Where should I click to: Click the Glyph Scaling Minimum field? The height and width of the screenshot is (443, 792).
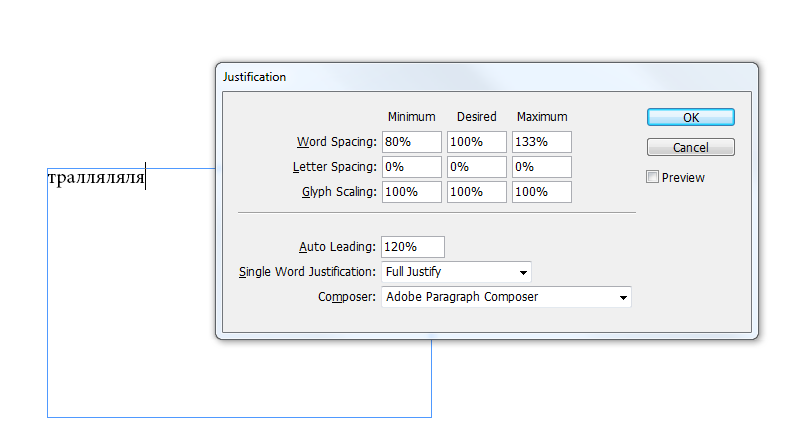tap(411, 192)
